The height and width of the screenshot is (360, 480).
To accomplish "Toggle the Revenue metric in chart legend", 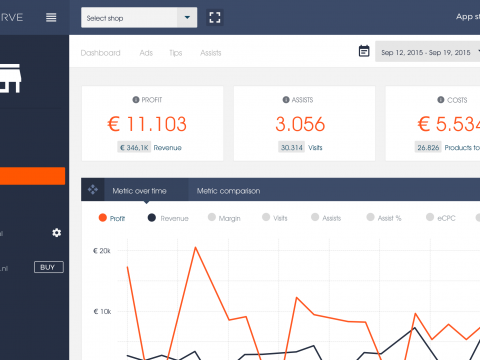I will [x=168, y=218].
